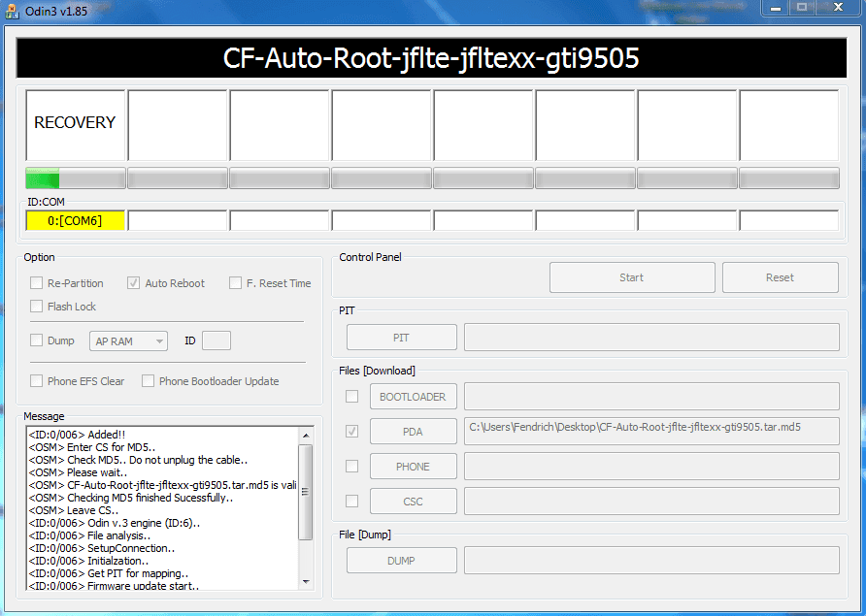Click the log line 'SetupConnection..'
This screenshot has height=616, width=866.
pyautogui.click(x=102, y=548)
